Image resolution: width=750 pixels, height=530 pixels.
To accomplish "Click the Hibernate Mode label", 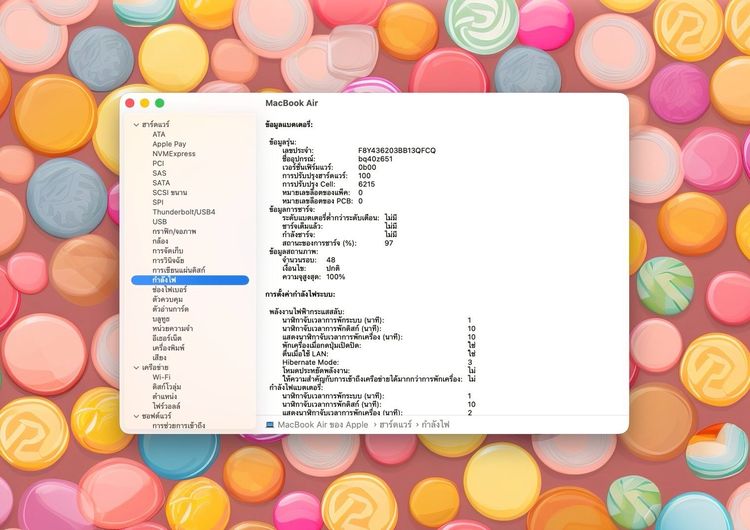I will click(x=310, y=363).
